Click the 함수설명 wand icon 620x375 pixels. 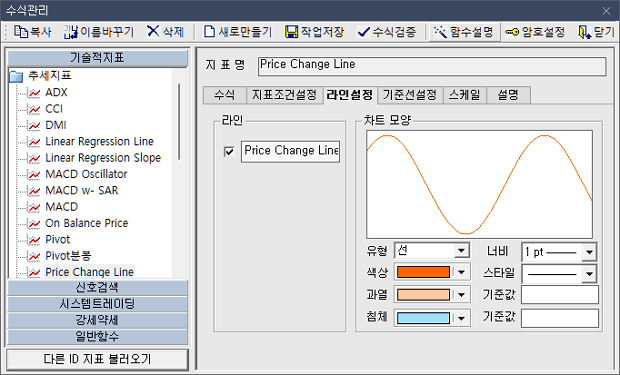tap(440, 32)
